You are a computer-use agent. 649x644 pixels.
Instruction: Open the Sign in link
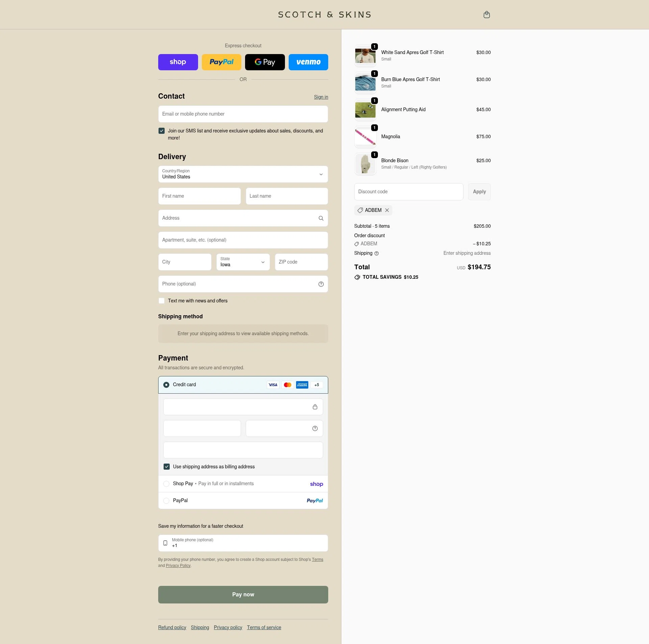[320, 97]
